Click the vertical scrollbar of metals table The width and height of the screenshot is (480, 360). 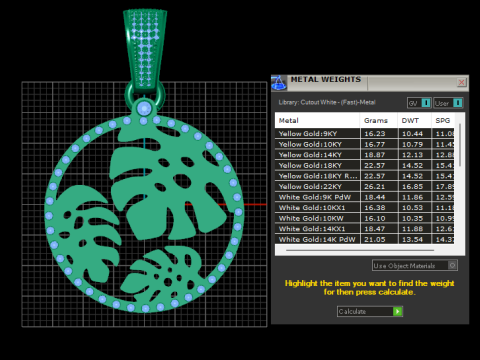[460, 145]
